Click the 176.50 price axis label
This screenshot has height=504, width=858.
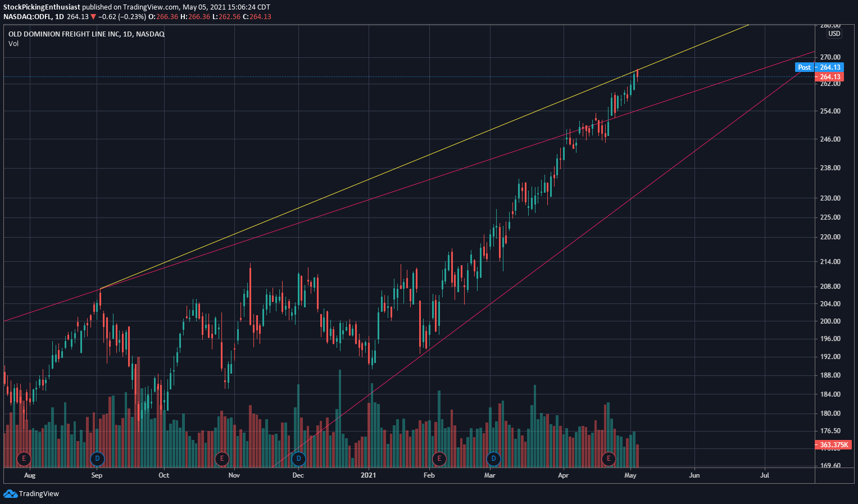point(830,432)
